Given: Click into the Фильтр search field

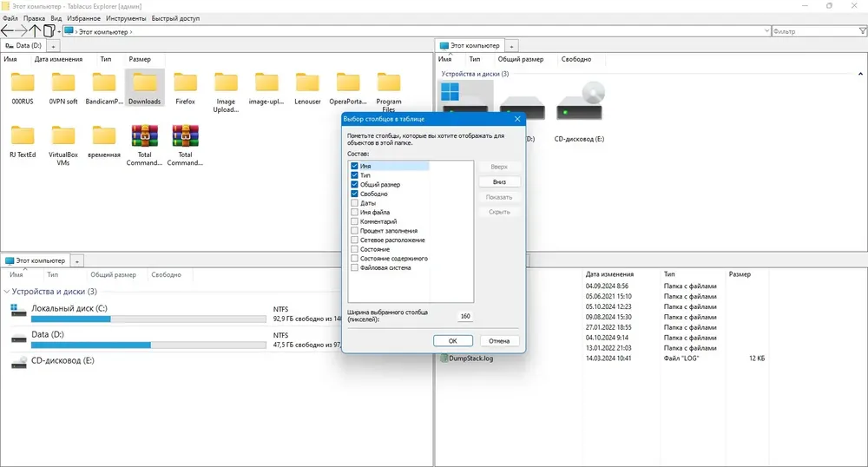Looking at the screenshot, I should tap(814, 31).
